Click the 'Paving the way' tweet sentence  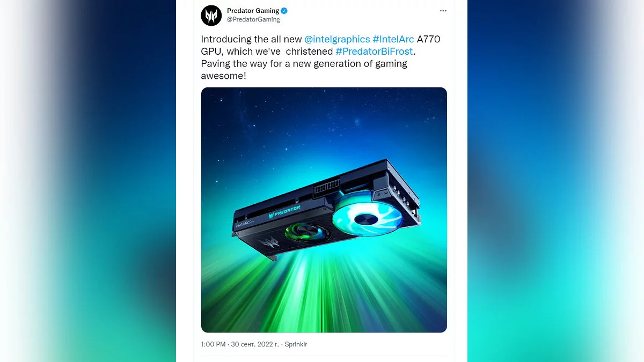click(x=304, y=70)
